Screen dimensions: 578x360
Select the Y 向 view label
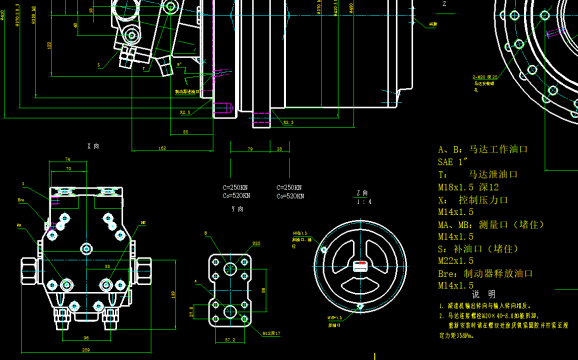coord(237,209)
